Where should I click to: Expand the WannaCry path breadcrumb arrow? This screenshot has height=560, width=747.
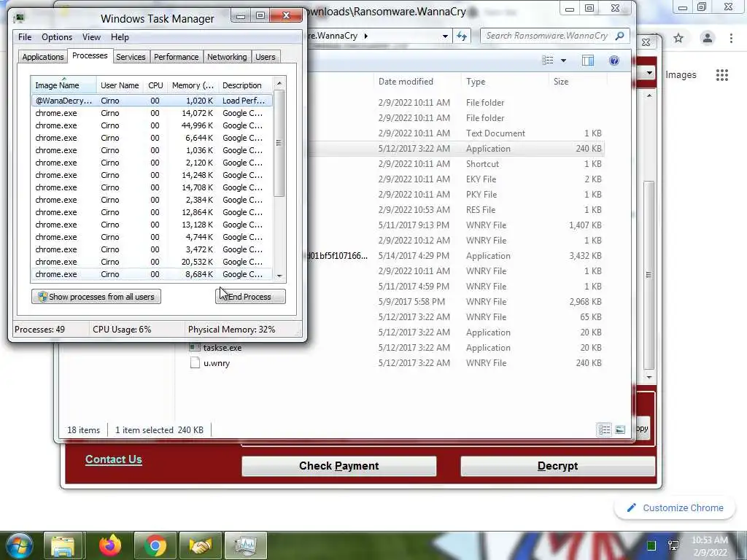click(366, 36)
